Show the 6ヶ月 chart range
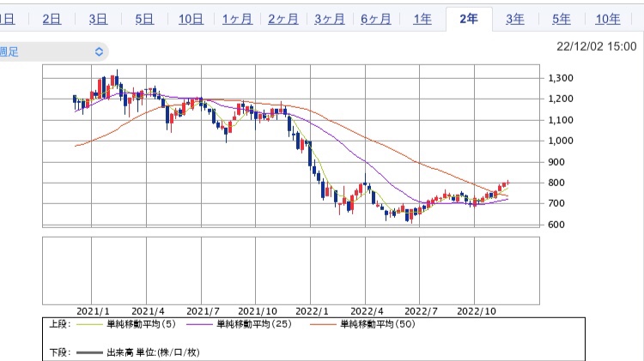 tap(376, 19)
